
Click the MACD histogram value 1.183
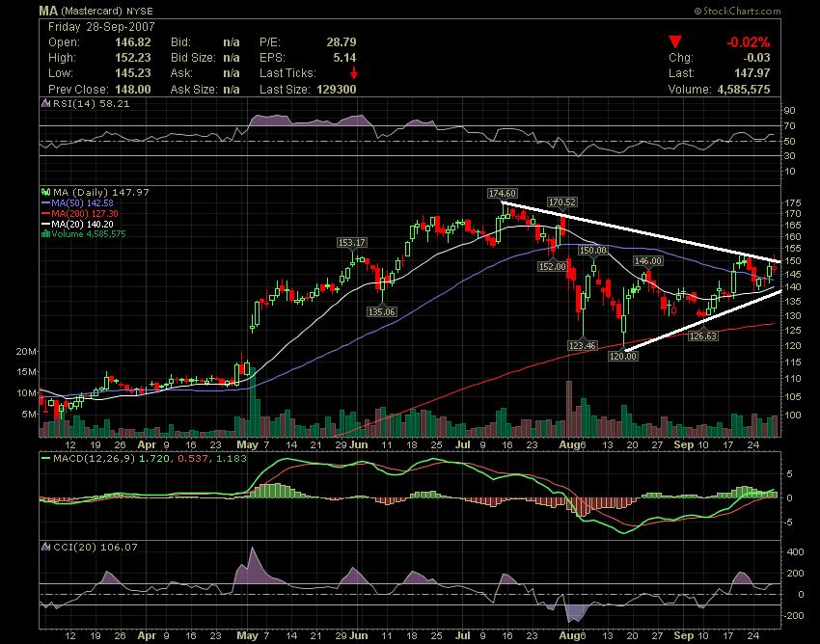click(x=231, y=459)
